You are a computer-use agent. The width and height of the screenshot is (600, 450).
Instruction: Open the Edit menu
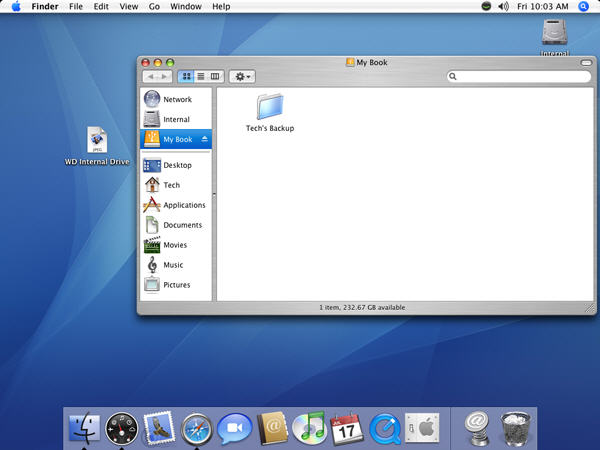[101, 7]
